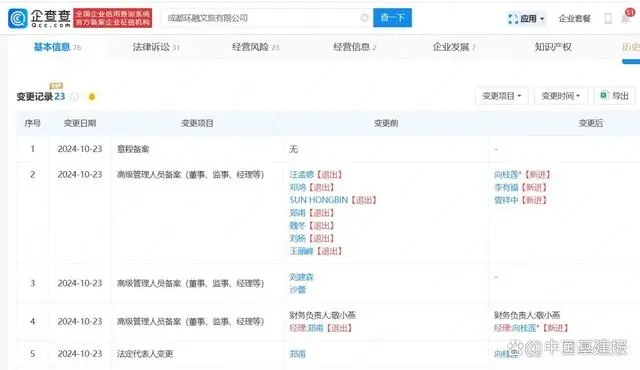Open the SUN HONGBIN profile link
The width and height of the screenshot is (640, 370).
tap(319, 200)
